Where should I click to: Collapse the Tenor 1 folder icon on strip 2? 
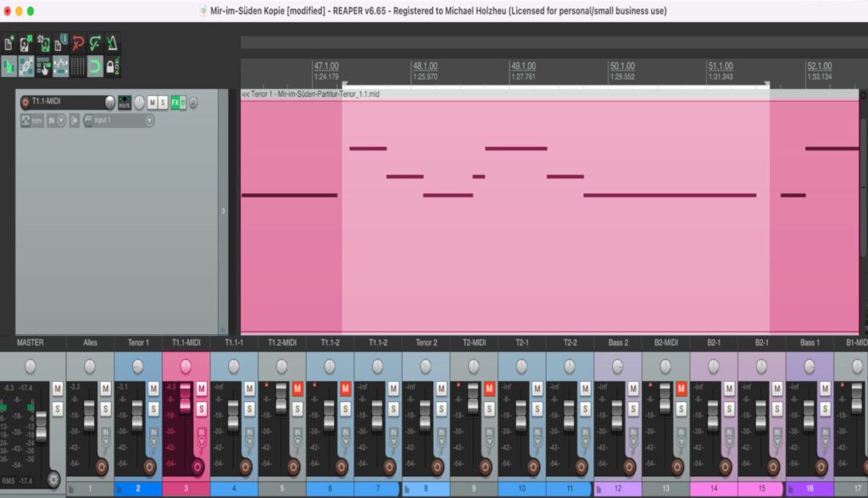119,489
